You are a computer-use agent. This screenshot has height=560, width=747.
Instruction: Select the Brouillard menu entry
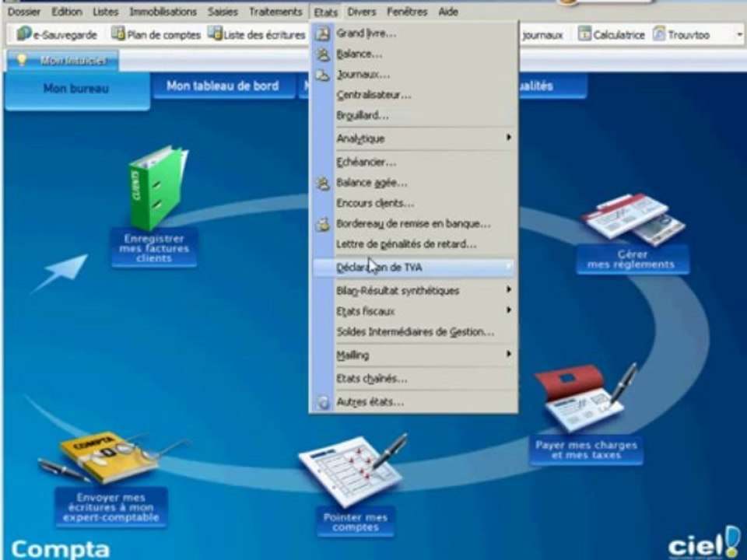click(413, 115)
